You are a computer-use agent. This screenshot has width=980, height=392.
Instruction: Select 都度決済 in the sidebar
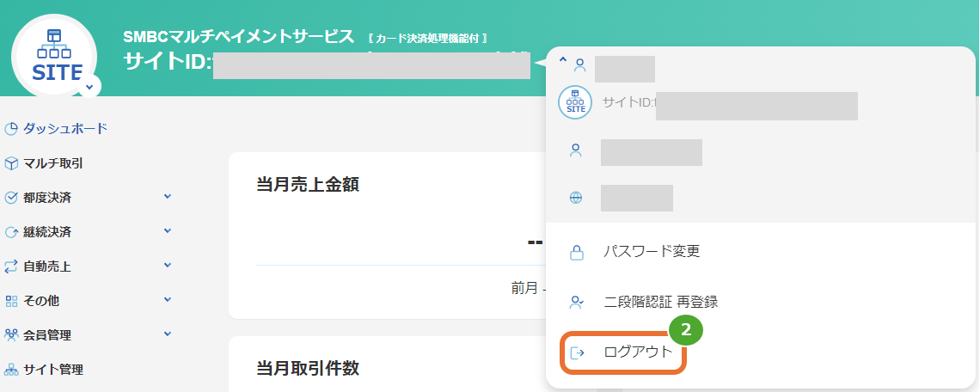(x=47, y=198)
